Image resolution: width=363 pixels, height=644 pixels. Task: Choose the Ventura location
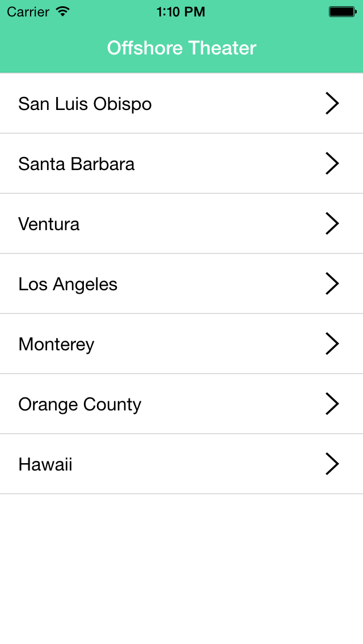(49, 224)
